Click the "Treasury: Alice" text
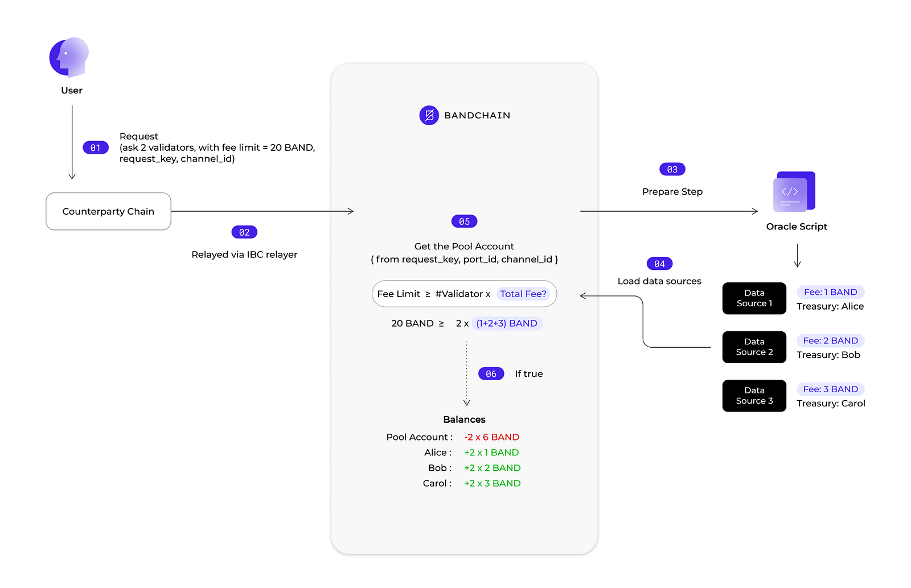This screenshot has height=588, width=911. click(830, 306)
